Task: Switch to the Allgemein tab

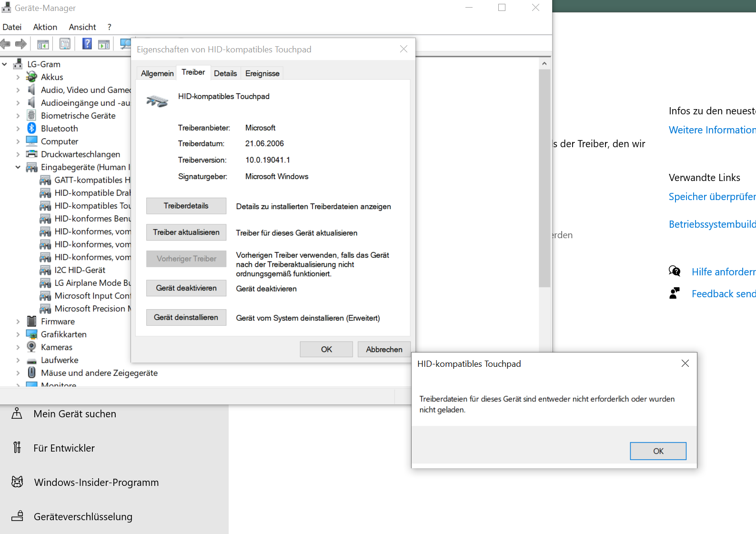Action: pyautogui.click(x=157, y=73)
